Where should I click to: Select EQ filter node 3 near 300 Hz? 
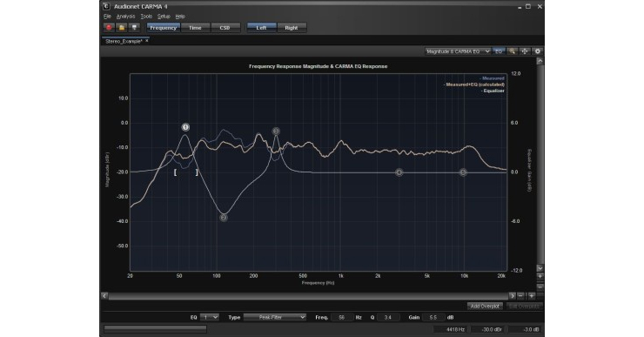pos(276,131)
